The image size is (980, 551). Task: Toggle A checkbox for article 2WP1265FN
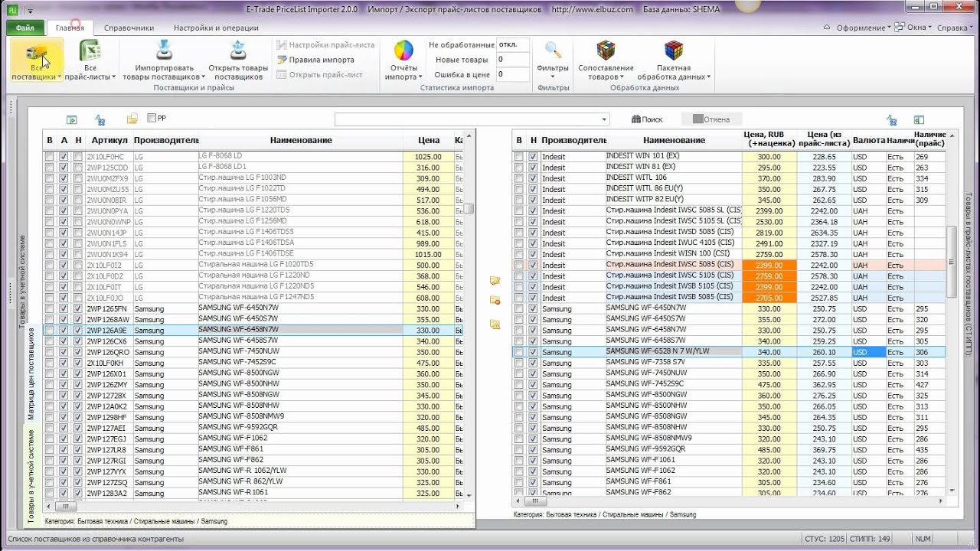(x=64, y=308)
